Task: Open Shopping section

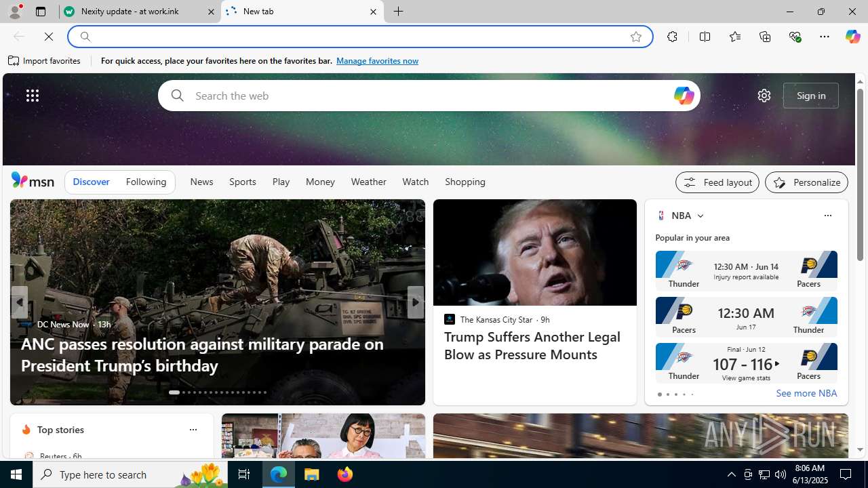Action: click(465, 182)
